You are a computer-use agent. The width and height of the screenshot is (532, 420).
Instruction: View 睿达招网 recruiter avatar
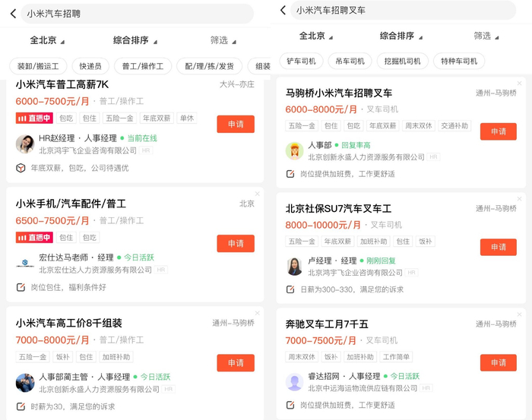coord(295,381)
